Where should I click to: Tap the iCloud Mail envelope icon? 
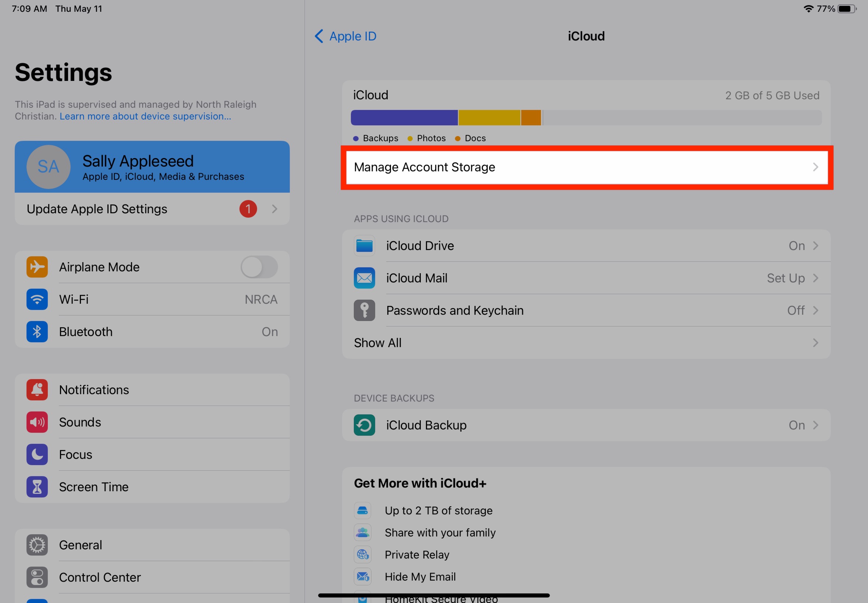(x=364, y=278)
